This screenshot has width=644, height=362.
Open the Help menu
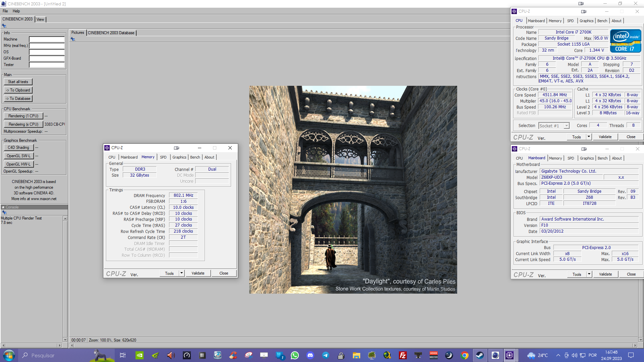(16, 11)
